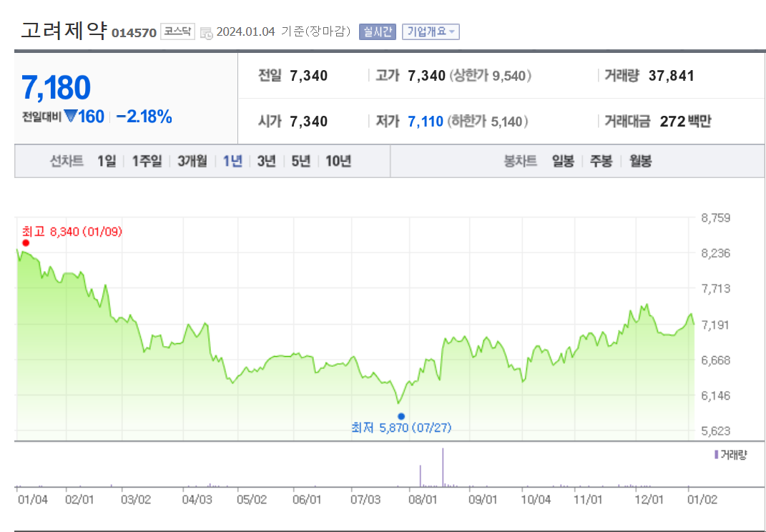This screenshot has width=766, height=532.
Task: Click the x-axis date 01/02
Action: [x=702, y=501]
